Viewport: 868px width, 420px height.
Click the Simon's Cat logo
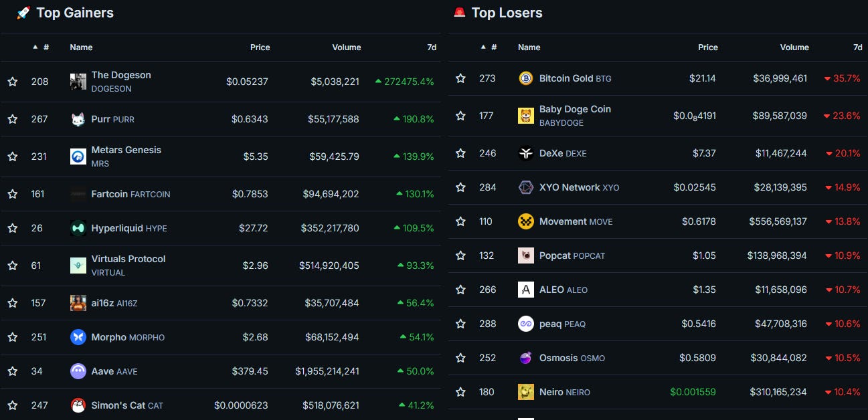pos(78,405)
